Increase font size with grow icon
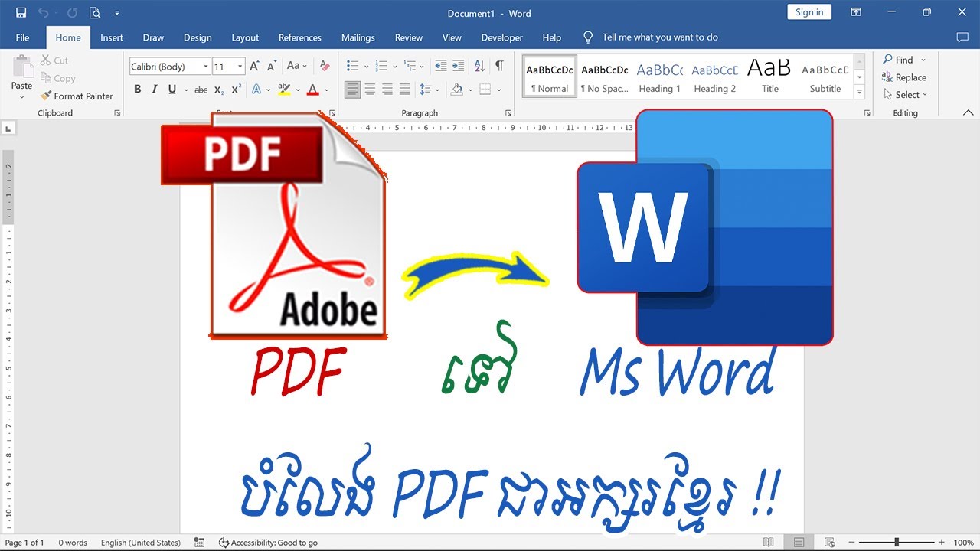 [x=254, y=67]
